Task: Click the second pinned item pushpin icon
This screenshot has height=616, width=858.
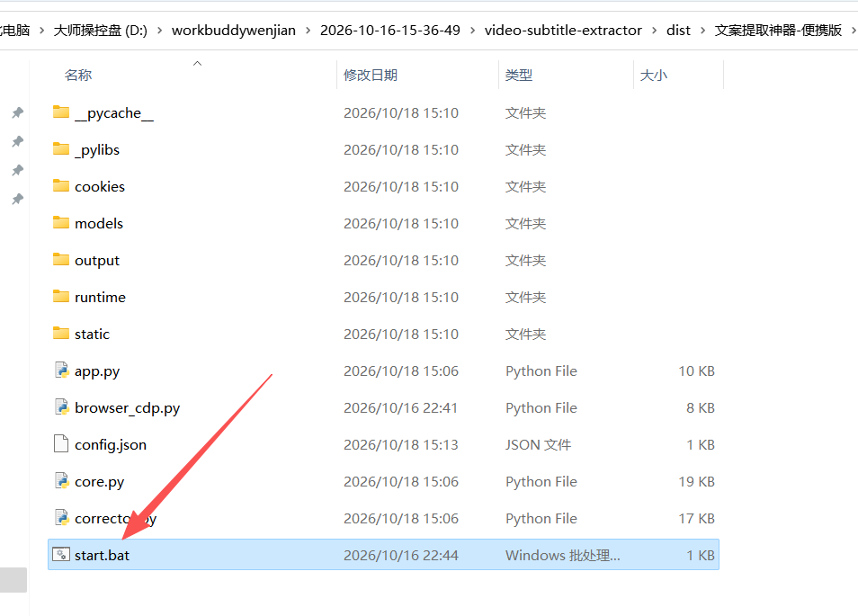Action: [17, 142]
